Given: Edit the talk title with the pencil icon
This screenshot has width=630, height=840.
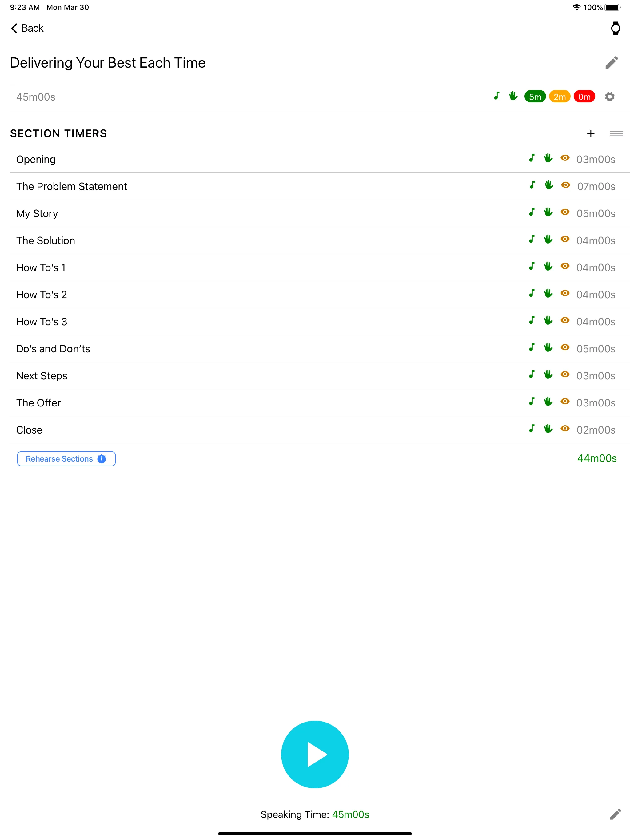Looking at the screenshot, I should tap(611, 63).
